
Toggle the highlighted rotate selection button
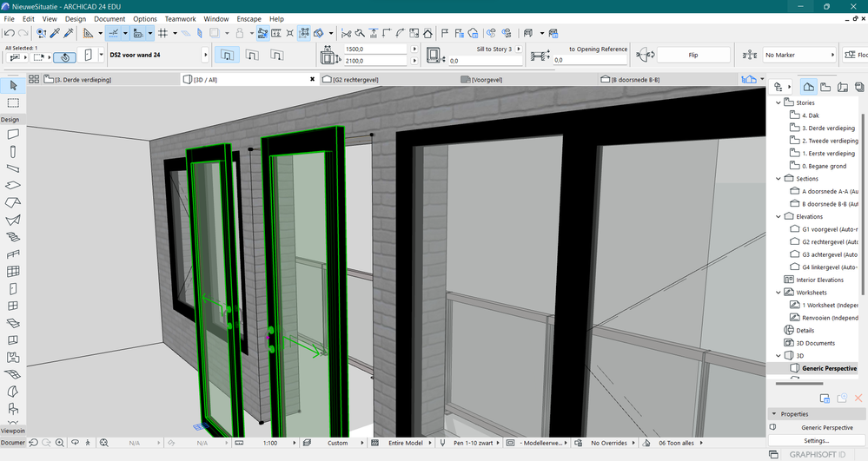(x=65, y=56)
